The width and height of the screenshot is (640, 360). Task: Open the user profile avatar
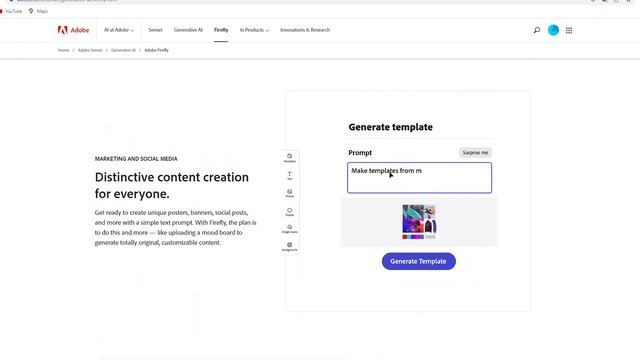(x=553, y=30)
